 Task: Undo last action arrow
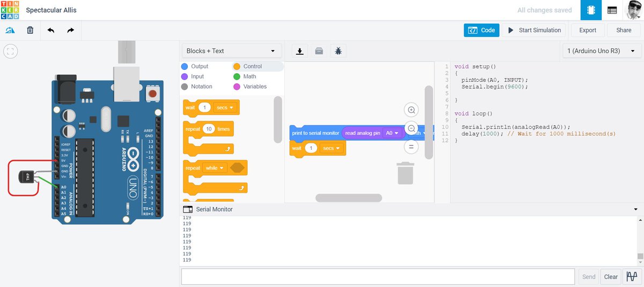point(51,31)
